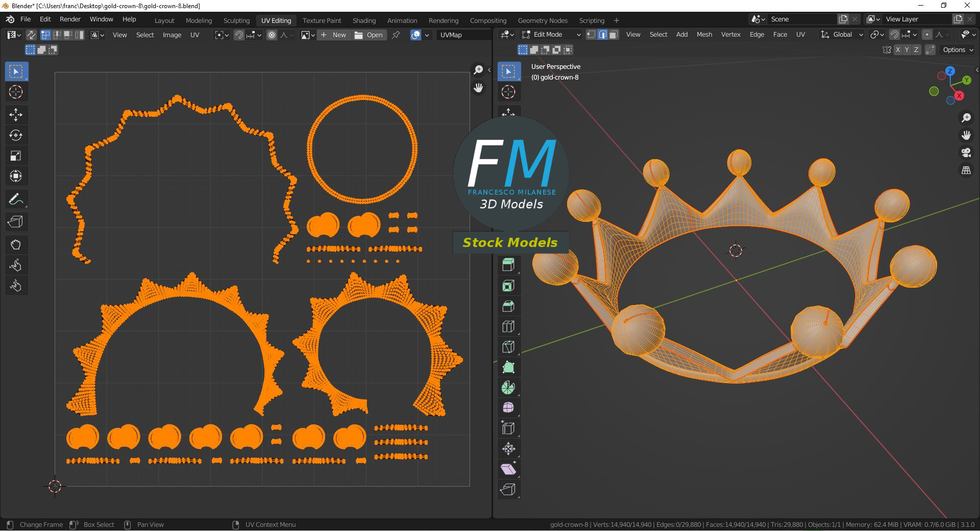980x531 pixels.
Task: Select the Rotate tool in the UV editor toolbar
Action: (16, 135)
